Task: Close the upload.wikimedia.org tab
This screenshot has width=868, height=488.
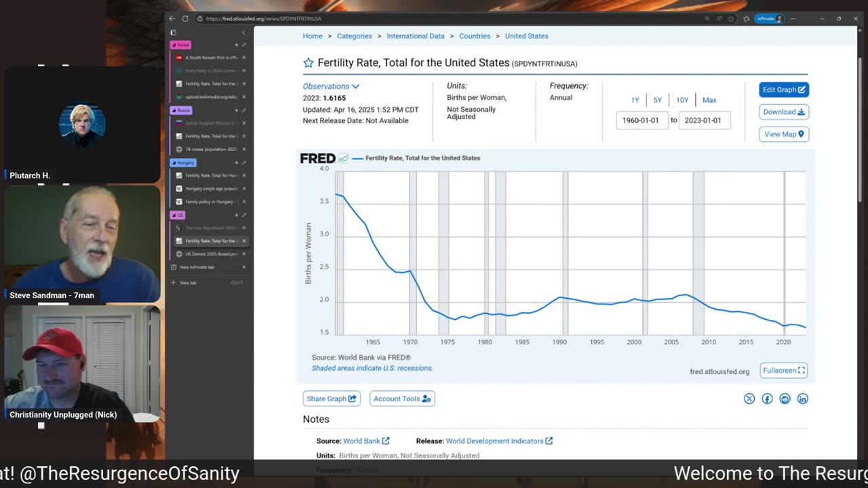Action: point(244,97)
